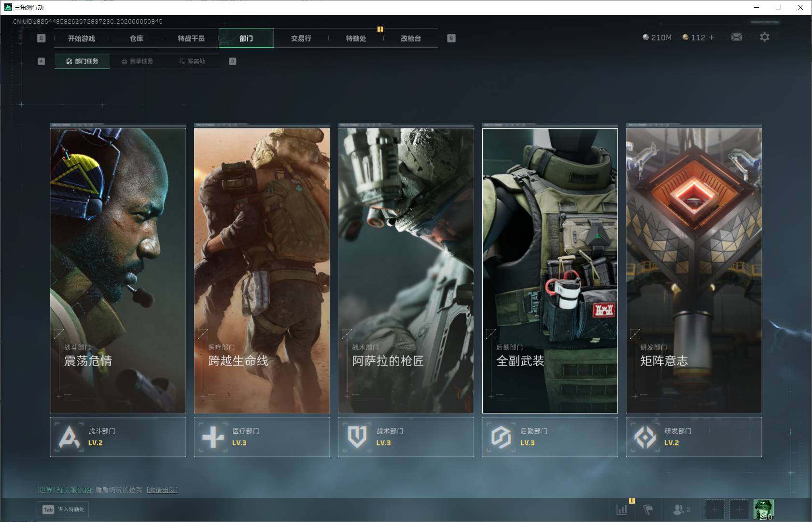Screen dimensions: 812x522
Task: Click the 研发部门 LV.2 level panel
Action: pos(694,437)
